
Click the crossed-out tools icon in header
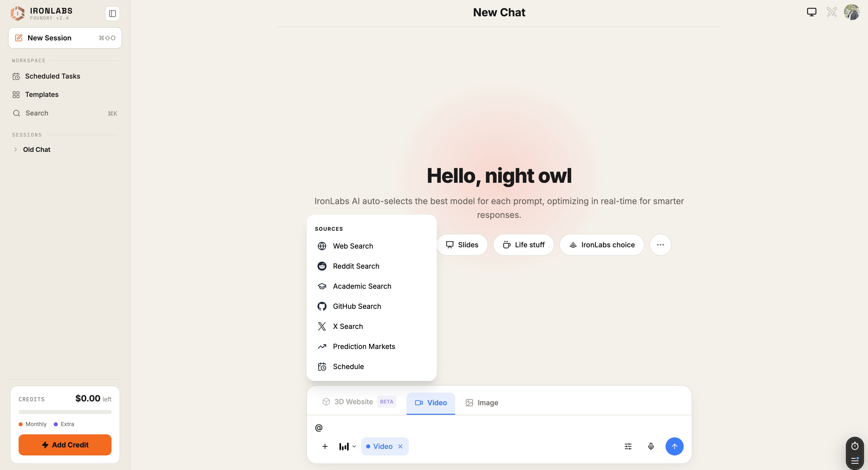832,12
